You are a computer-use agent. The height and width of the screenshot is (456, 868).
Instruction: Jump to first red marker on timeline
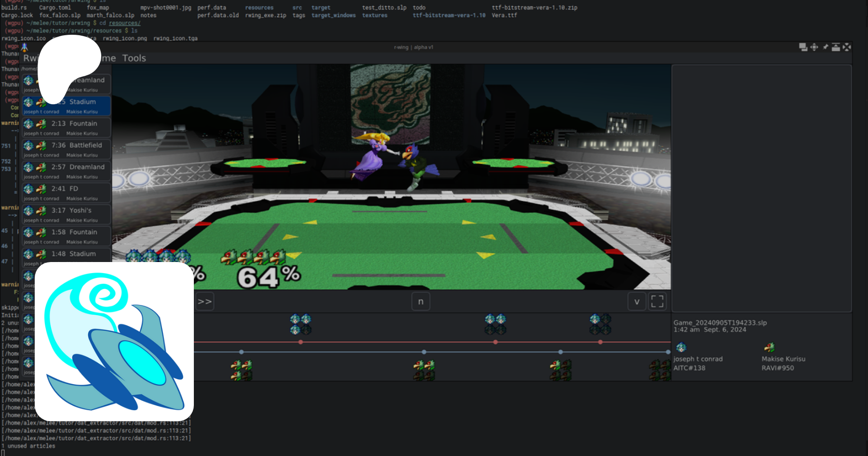click(x=300, y=342)
